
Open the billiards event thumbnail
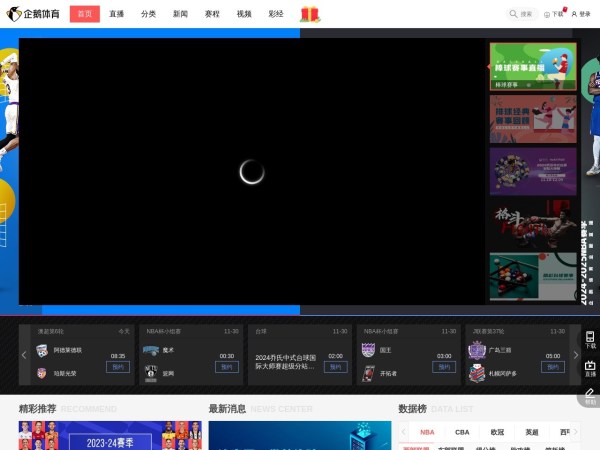click(532, 276)
